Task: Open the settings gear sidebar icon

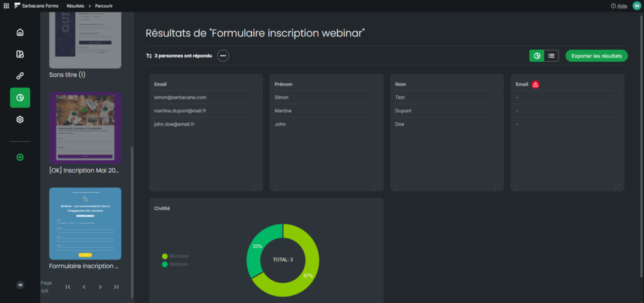Action: point(20,120)
